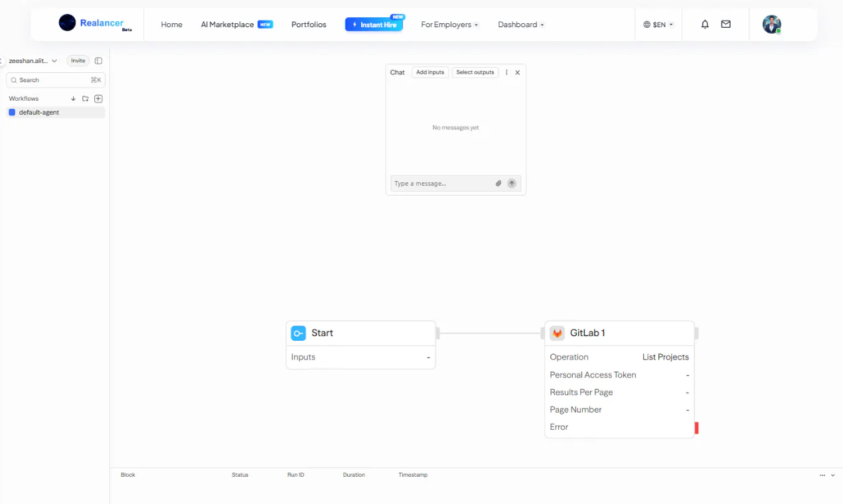The image size is (843, 504).
Task: Click the Duration column header
Action: 354,475
